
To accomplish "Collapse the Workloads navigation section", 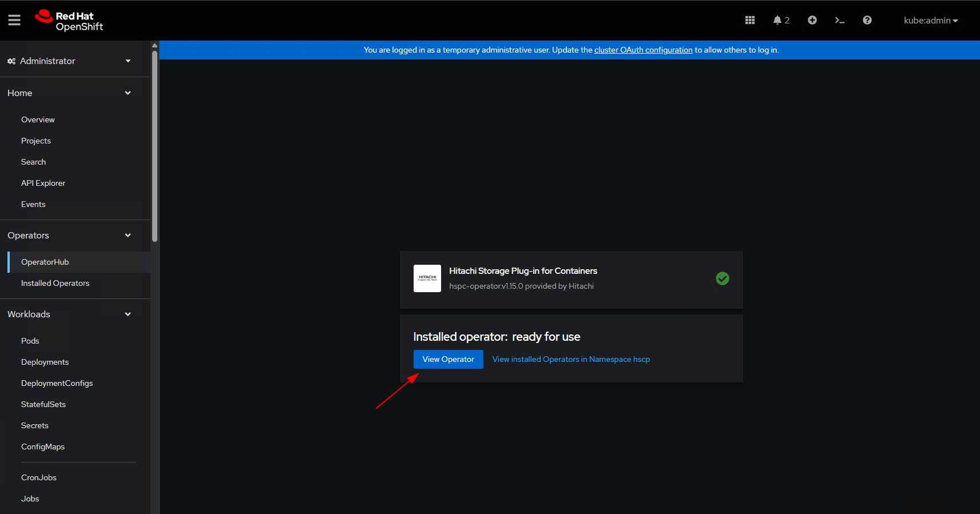I will point(69,314).
